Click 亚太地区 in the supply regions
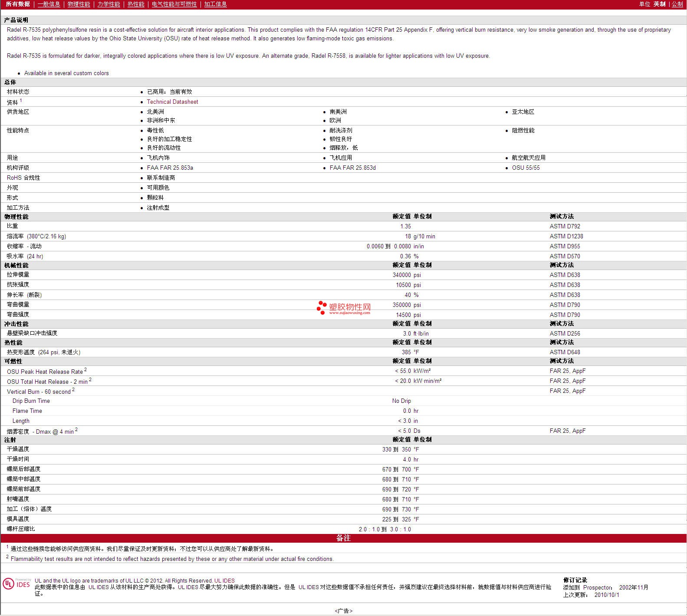This screenshot has height=616, width=687. 523,112
